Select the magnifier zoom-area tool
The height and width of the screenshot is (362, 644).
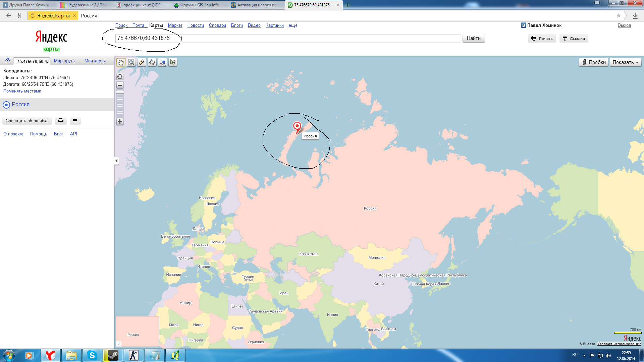[x=131, y=62]
